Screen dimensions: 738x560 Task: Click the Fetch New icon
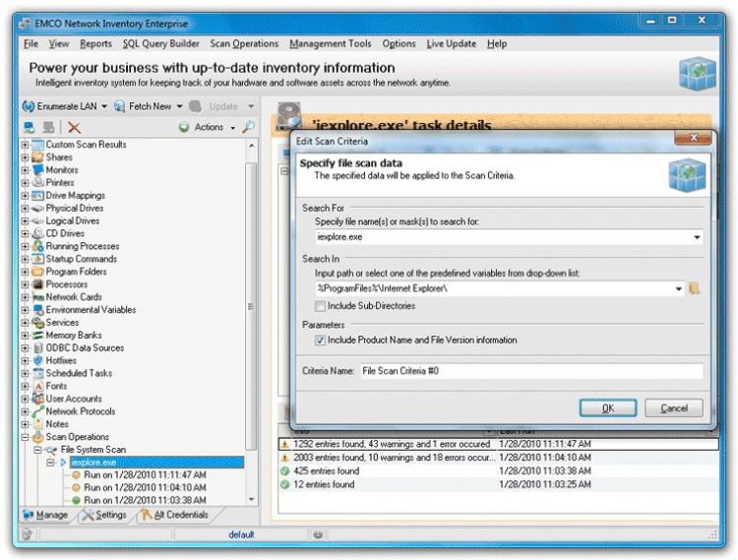[x=119, y=106]
